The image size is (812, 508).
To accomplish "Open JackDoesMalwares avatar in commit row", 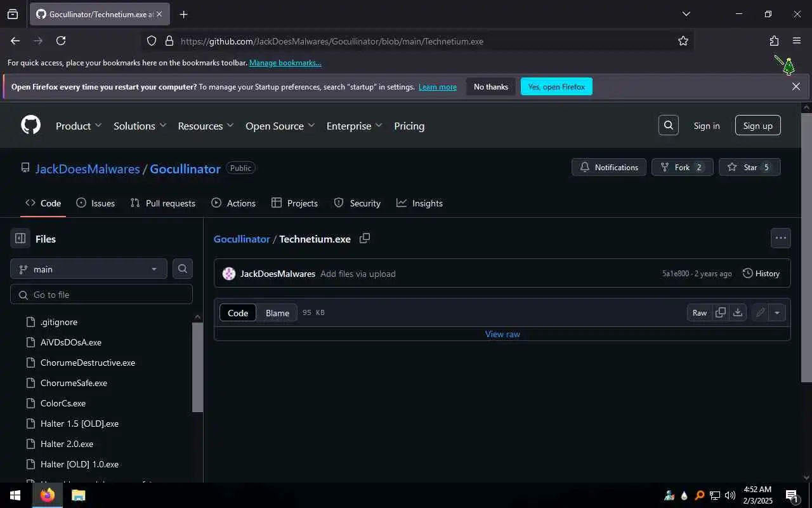I will [x=229, y=274].
